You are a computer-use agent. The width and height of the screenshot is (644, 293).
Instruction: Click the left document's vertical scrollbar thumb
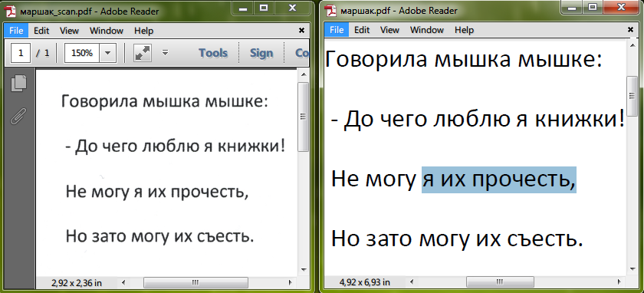click(304, 117)
